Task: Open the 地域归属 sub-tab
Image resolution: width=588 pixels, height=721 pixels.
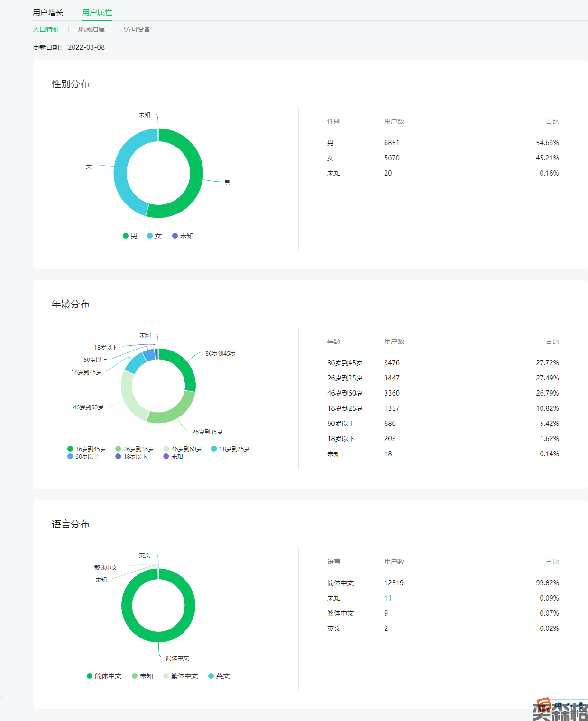Action: pos(91,29)
